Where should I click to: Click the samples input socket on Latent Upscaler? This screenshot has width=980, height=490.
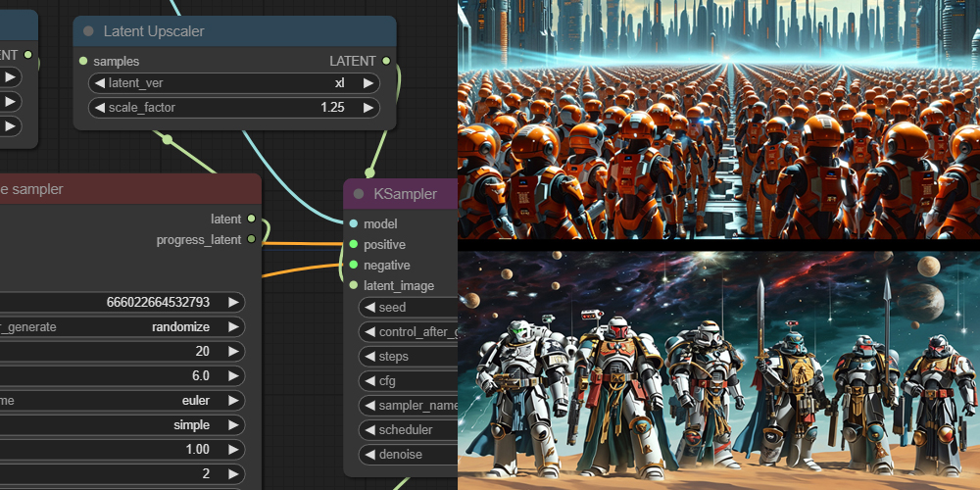tap(83, 61)
